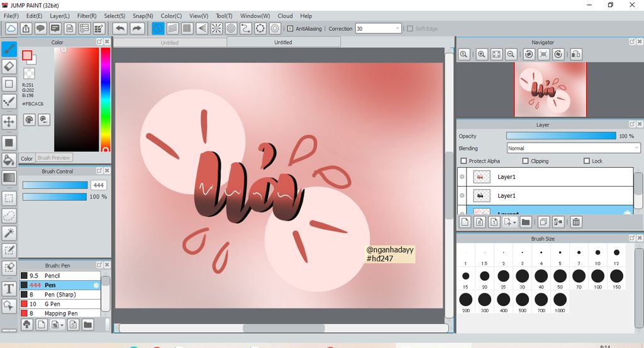Enable layer Lock checkbox
Viewport: 644px width, 348px height.
[x=587, y=161]
